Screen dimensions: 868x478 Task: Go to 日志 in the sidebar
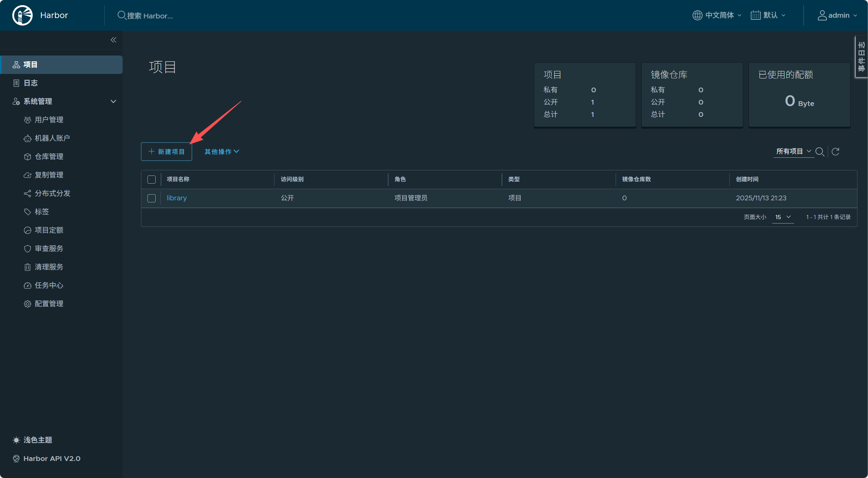click(x=30, y=83)
